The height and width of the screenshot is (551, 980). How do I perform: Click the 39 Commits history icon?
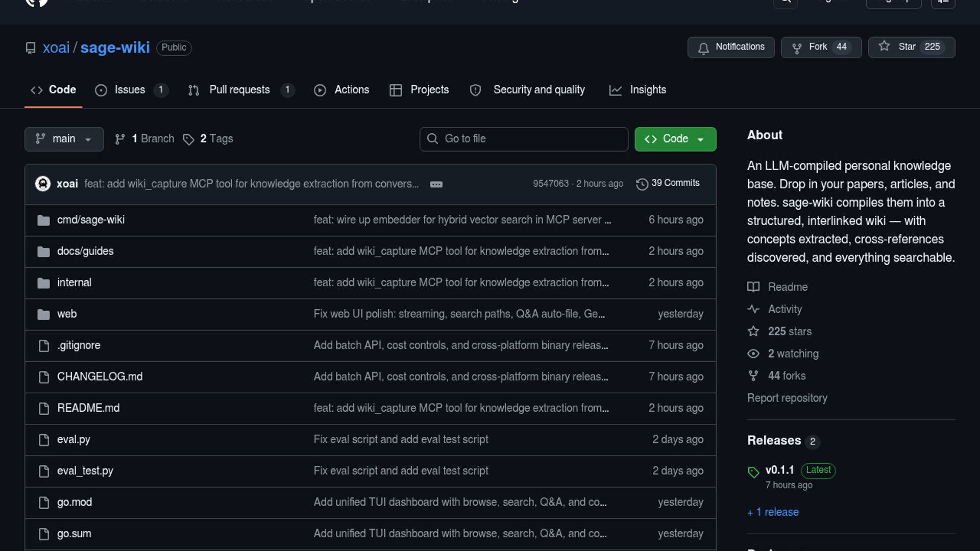pos(642,184)
